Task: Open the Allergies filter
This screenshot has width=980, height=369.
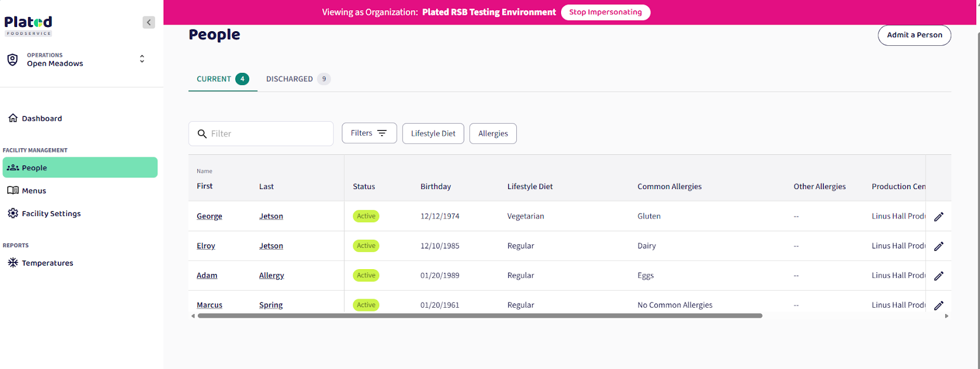Action: point(492,133)
